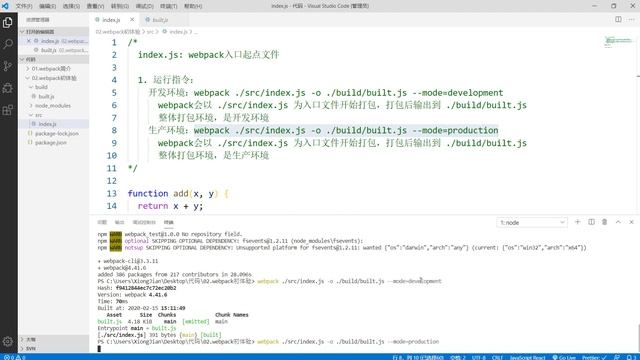
Task: Click errors and warnings count in status bar
Action: (15, 357)
